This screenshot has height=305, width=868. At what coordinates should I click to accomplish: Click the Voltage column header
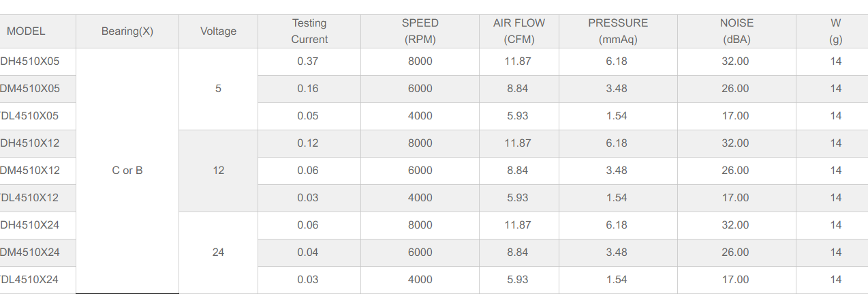pos(219,31)
